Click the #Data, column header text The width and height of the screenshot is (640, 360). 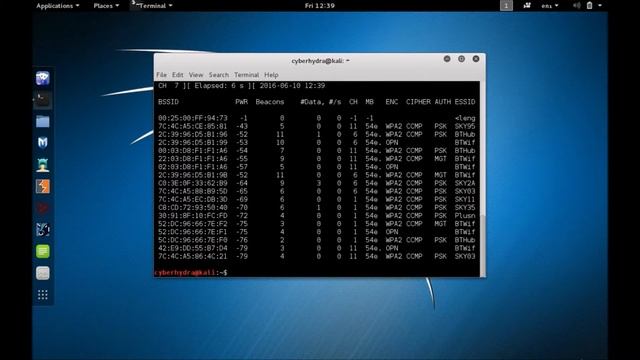313,102
